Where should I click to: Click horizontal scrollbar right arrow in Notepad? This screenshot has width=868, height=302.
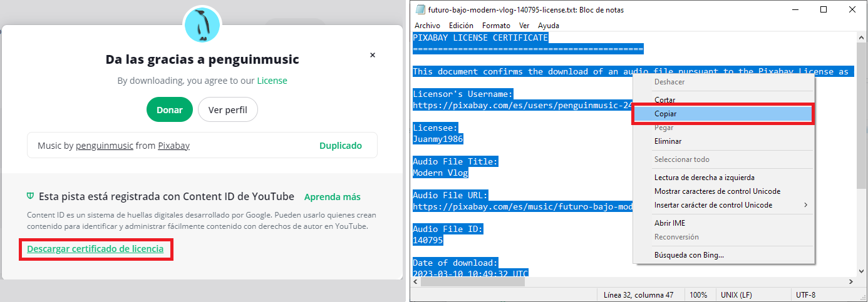pos(851,282)
